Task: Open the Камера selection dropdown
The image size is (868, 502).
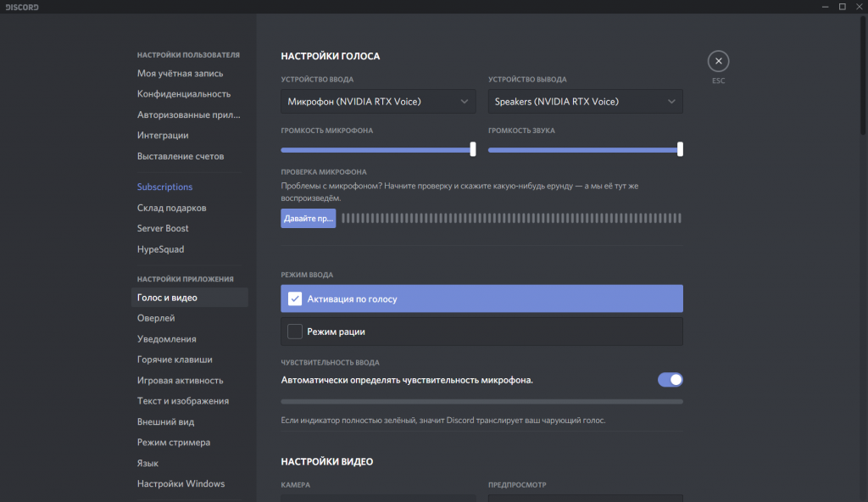Action: coord(378,499)
